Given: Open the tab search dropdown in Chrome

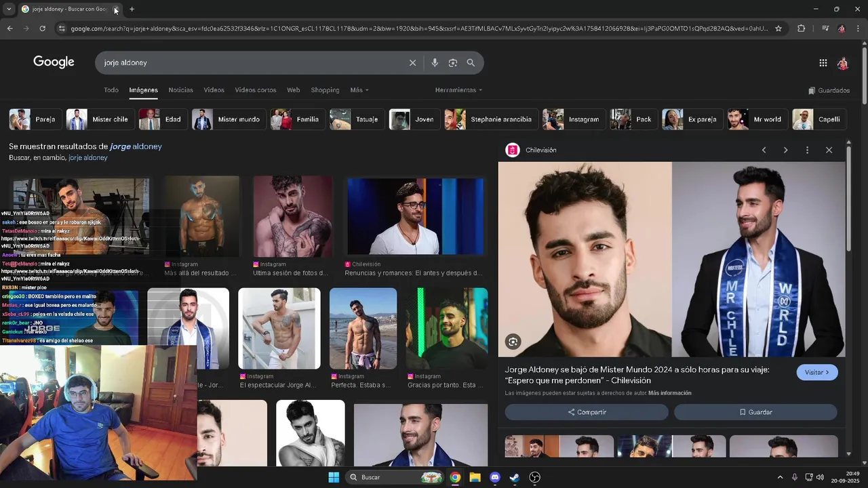Looking at the screenshot, I should point(9,9).
